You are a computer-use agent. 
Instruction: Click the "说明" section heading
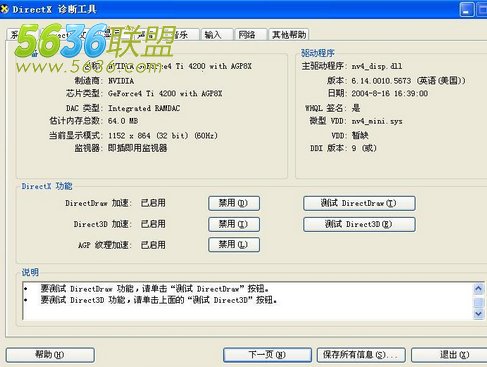tap(30, 272)
